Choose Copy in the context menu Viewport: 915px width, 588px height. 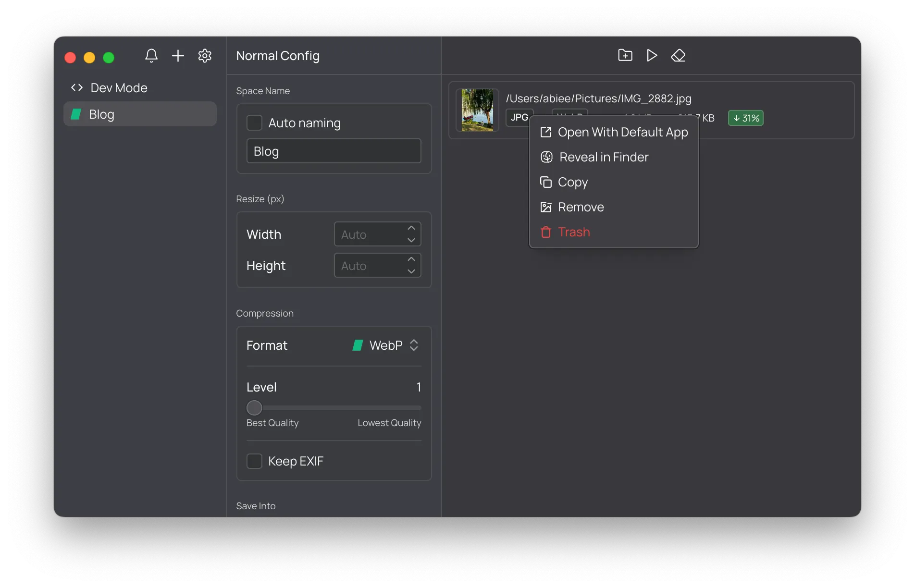pos(614,182)
